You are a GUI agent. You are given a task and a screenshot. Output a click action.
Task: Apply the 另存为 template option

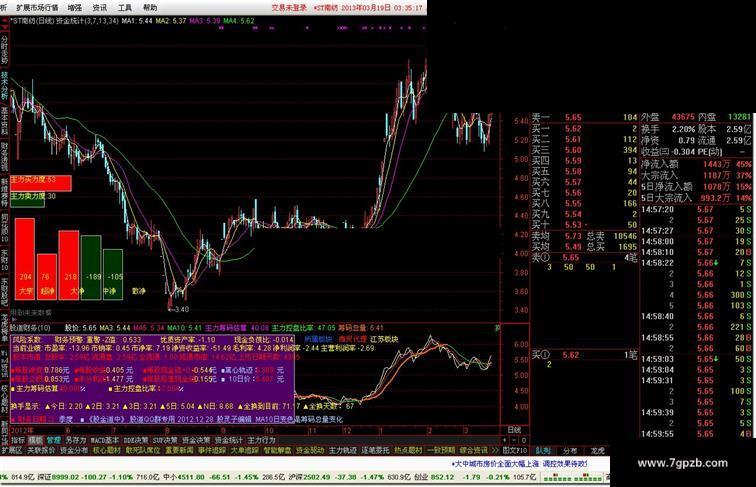pos(76,440)
